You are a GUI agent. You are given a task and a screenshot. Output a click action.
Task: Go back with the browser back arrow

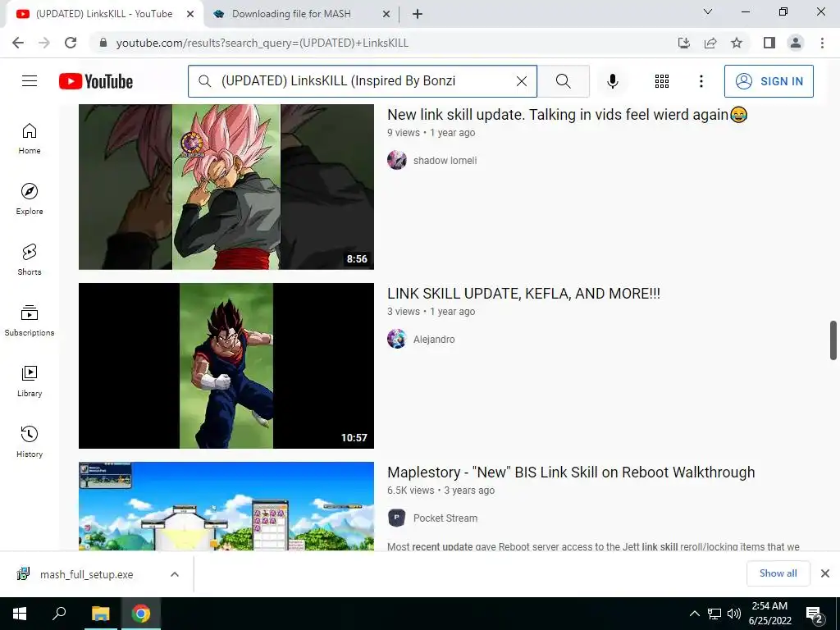click(x=18, y=43)
